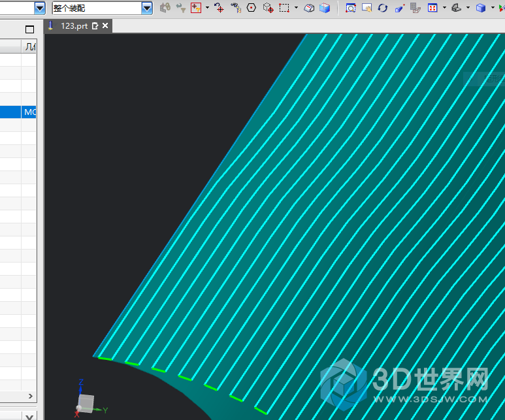Click the eraser-like icon with red stripe
This screenshot has width=505, height=420.
309,8
